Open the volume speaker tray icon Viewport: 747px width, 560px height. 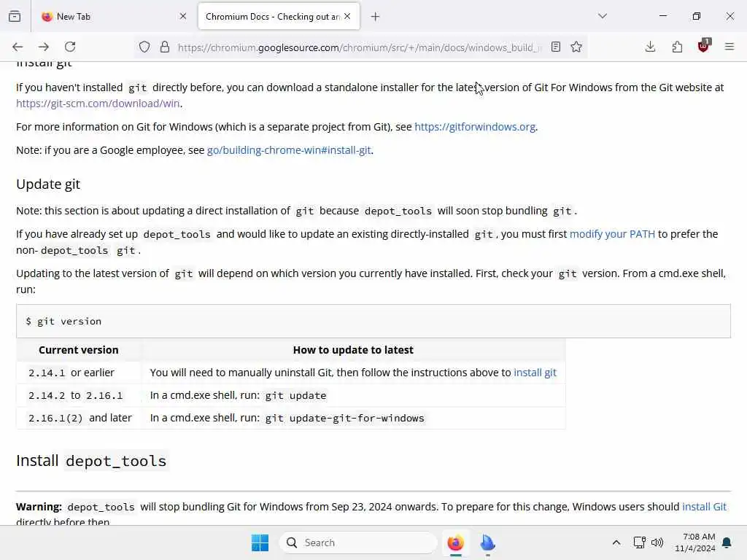pos(657,542)
